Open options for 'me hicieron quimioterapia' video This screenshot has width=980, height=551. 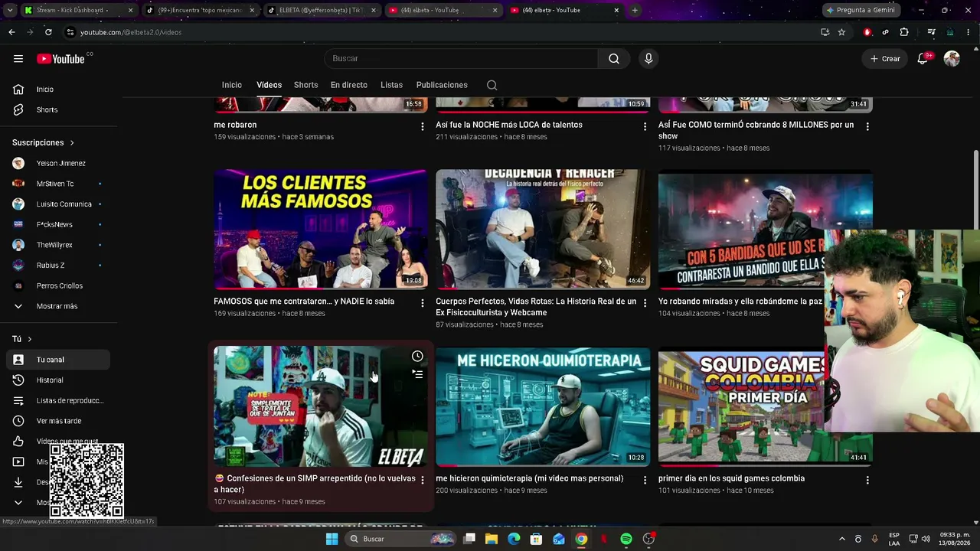pos(645,480)
